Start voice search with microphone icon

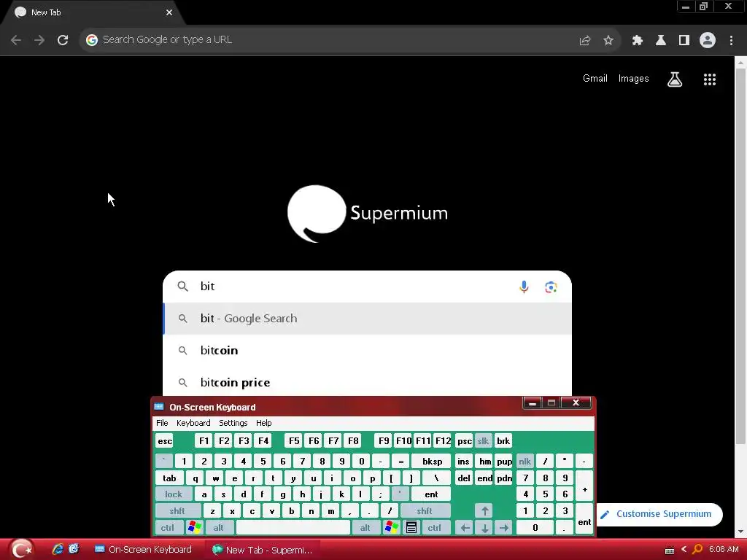[524, 287]
